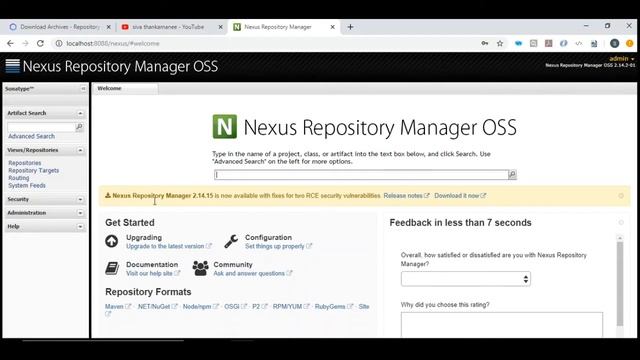Open Routing in the sidebar

(x=19, y=178)
